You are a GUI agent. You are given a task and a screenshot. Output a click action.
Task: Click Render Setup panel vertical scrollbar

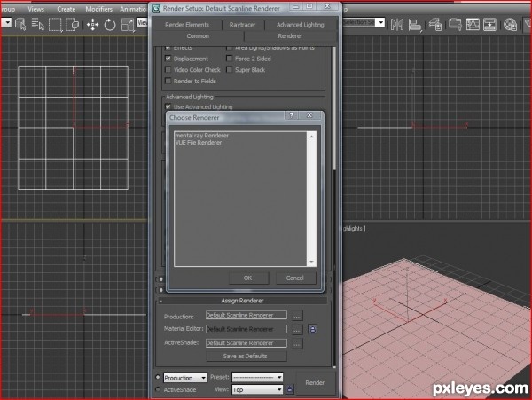click(334, 108)
